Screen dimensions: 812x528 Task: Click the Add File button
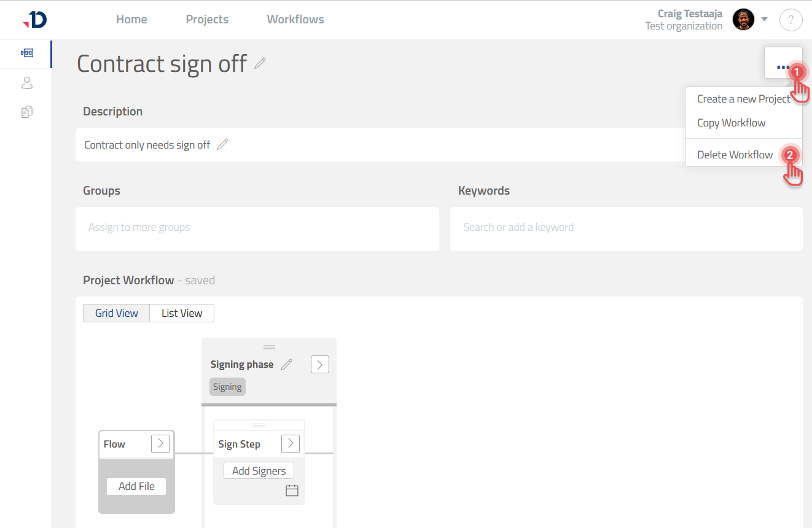tap(136, 486)
